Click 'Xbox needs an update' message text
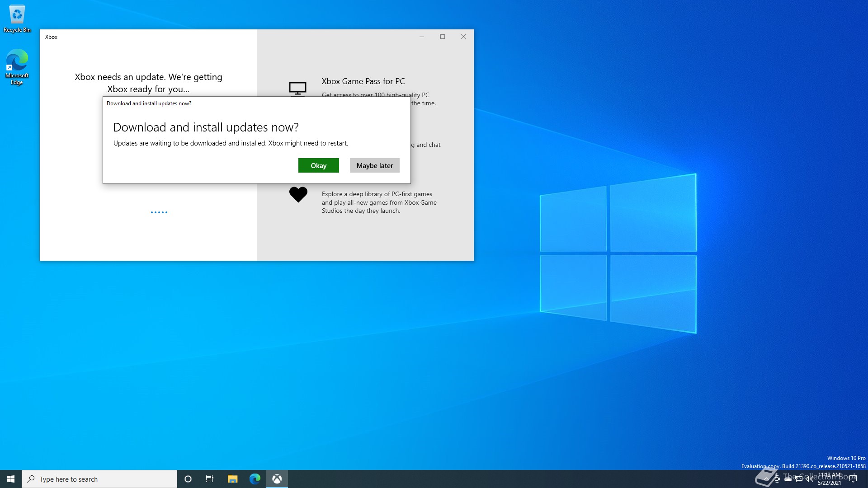The width and height of the screenshot is (868, 488). click(x=148, y=83)
